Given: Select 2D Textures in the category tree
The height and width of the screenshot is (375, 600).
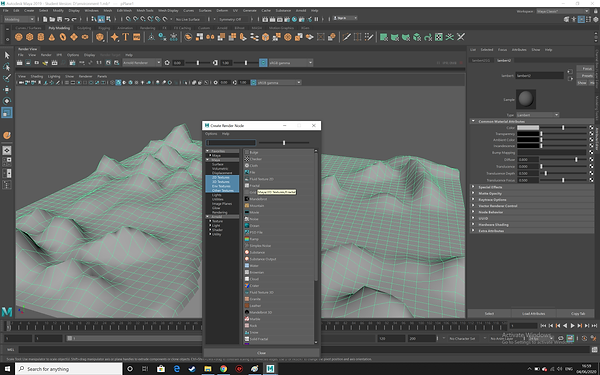Looking at the screenshot, I should 222,178.
